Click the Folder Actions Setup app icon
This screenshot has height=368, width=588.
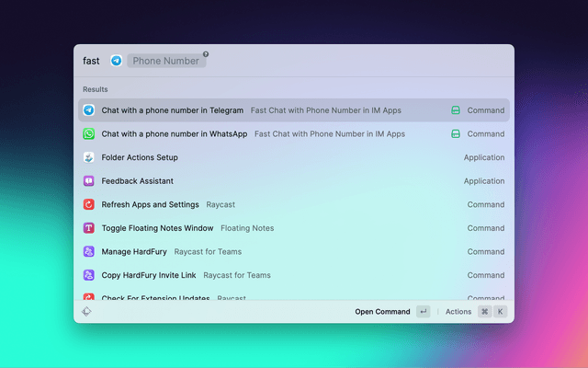click(89, 157)
